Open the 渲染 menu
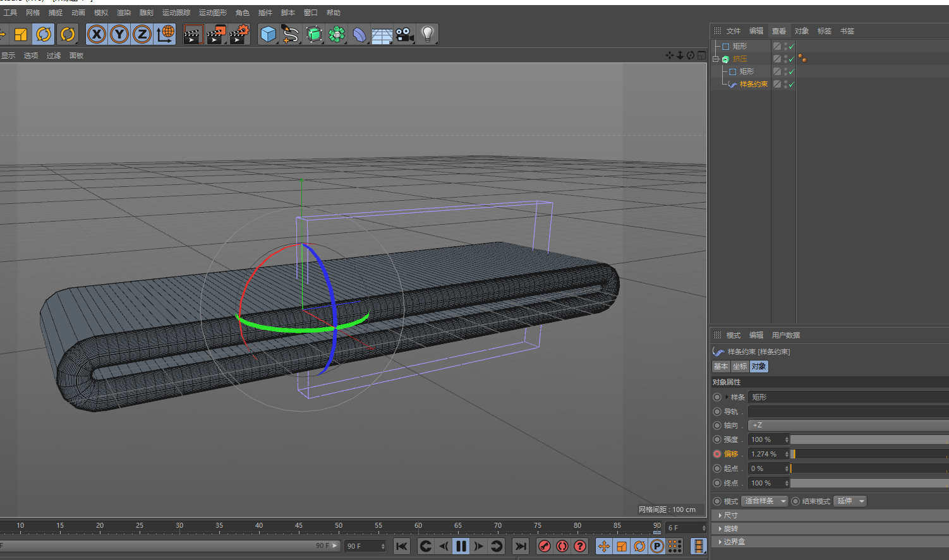Image resolution: width=949 pixels, height=560 pixels. (x=124, y=13)
